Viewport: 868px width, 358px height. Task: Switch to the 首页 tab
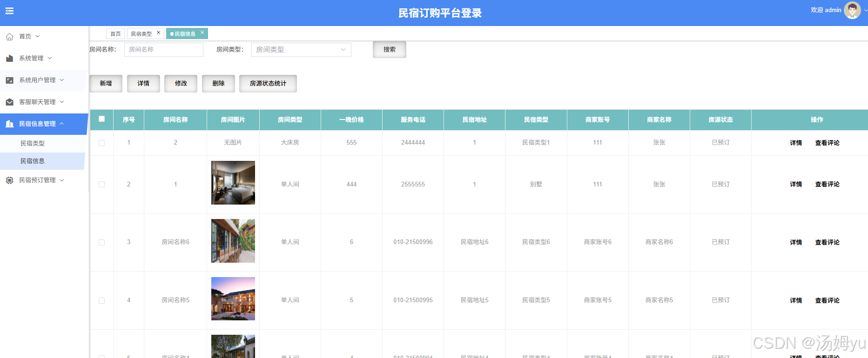[x=115, y=33]
